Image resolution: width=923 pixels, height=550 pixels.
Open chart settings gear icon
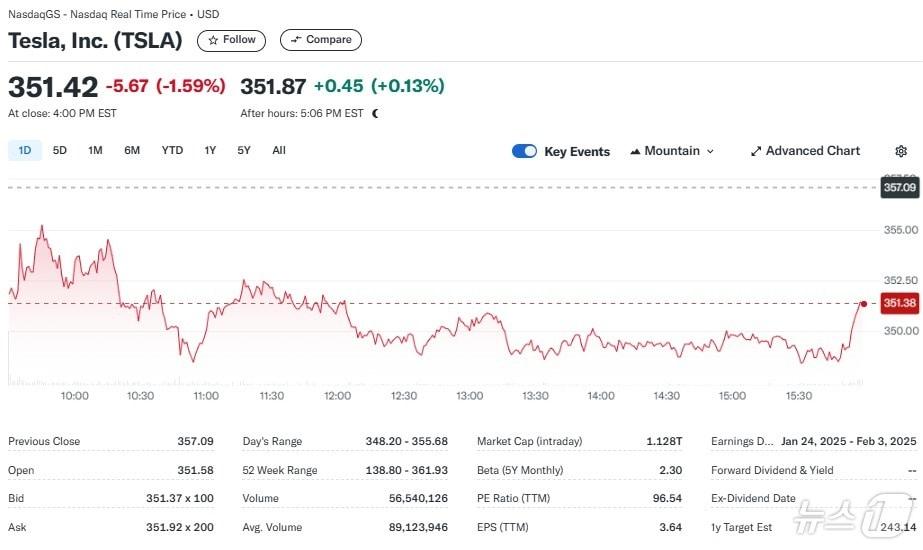pos(901,151)
